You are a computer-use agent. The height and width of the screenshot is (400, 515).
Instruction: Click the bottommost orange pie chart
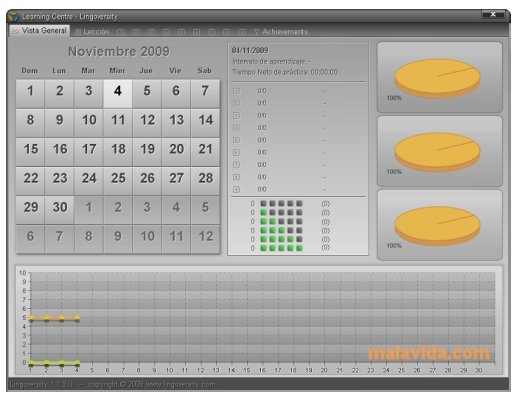(x=437, y=226)
